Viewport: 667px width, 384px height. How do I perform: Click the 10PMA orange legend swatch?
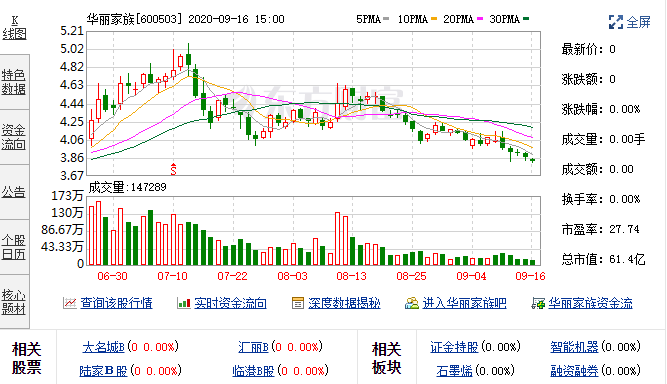434,19
